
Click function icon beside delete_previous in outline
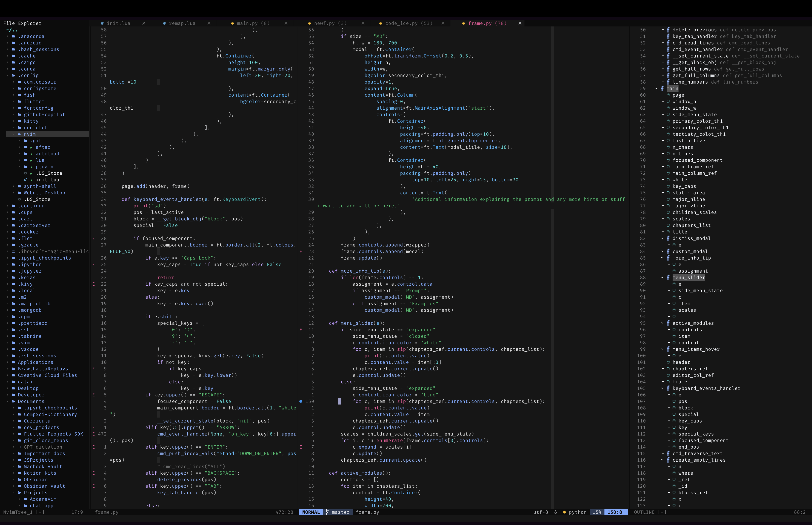click(x=668, y=30)
